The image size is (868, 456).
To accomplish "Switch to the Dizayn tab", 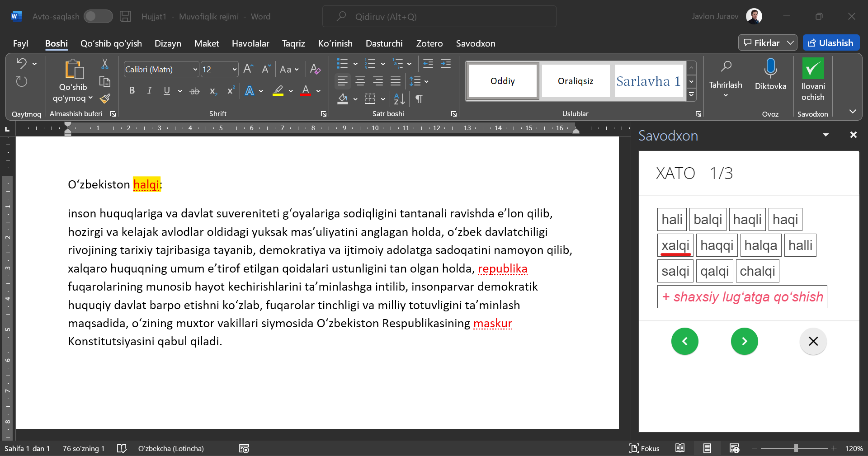I will point(168,43).
